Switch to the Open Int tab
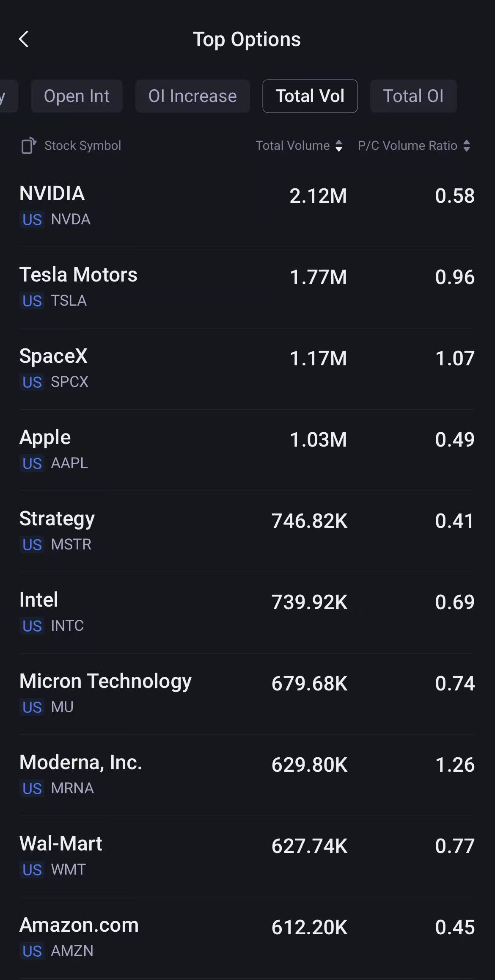The width and height of the screenshot is (495, 980). (77, 96)
